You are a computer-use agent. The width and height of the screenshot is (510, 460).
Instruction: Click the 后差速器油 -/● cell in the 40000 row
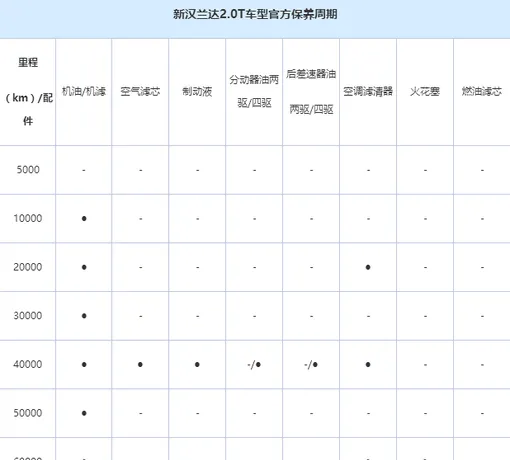tap(311, 365)
